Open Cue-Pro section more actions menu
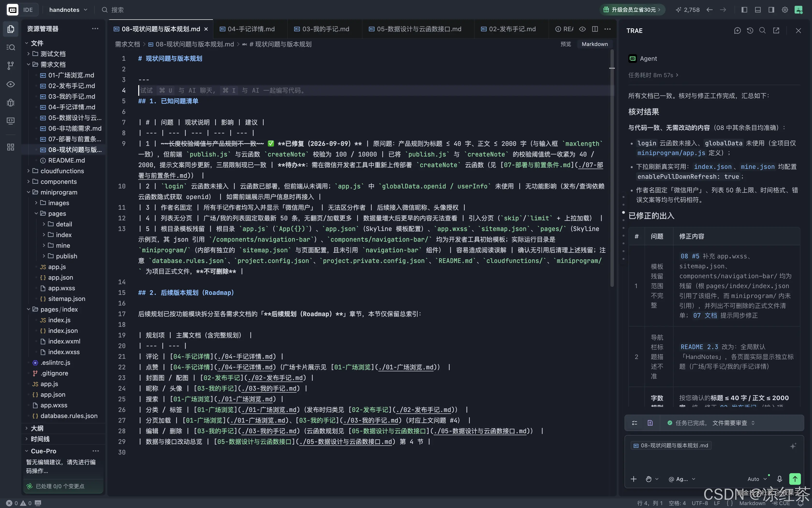This screenshot has width=812, height=508. [96, 451]
